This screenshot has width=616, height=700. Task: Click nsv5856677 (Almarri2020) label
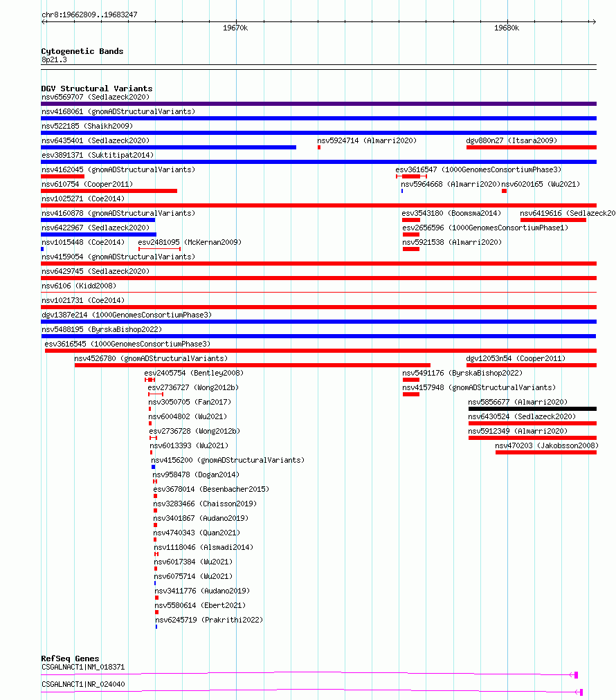tap(518, 403)
